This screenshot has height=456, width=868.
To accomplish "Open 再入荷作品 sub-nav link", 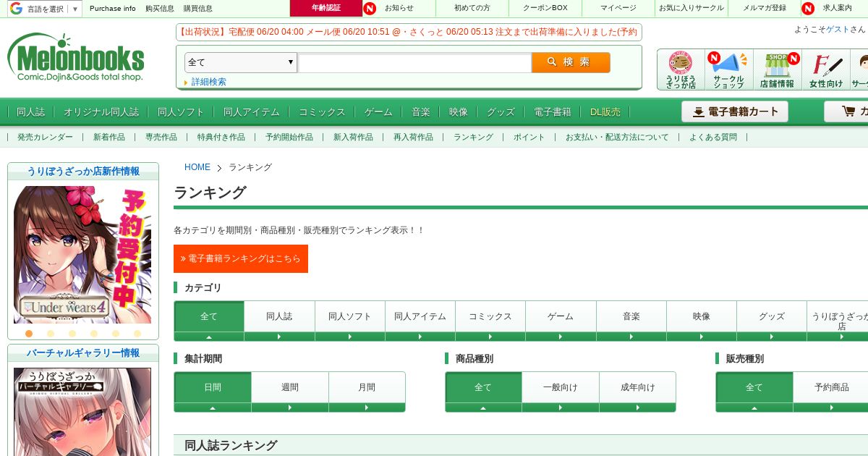I will point(413,137).
